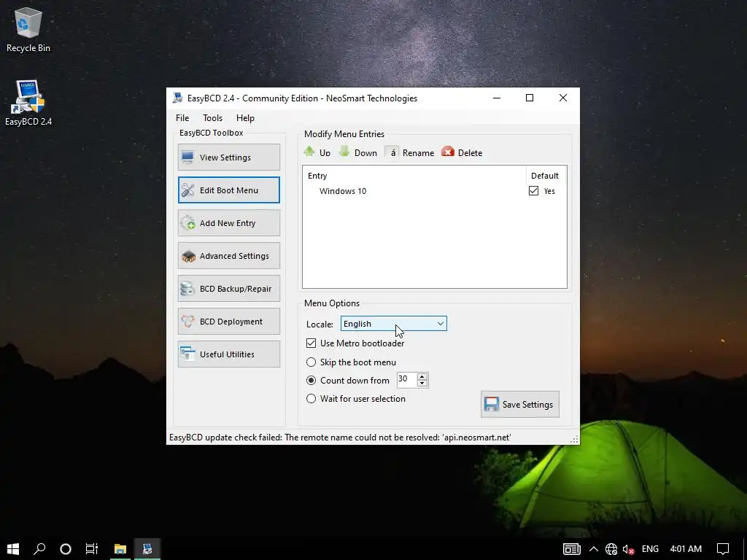Delete the selected boot entry
Image resolution: width=747 pixels, height=560 pixels.
[462, 152]
